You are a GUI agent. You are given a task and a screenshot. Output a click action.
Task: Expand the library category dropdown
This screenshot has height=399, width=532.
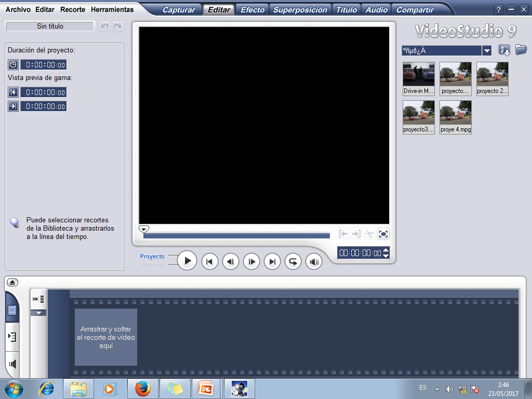click(487, 50)
